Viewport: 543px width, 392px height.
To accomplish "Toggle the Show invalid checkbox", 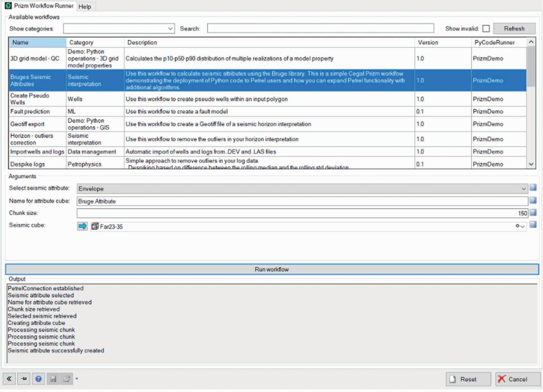I will pyautogui.click(x=486, y=29).
